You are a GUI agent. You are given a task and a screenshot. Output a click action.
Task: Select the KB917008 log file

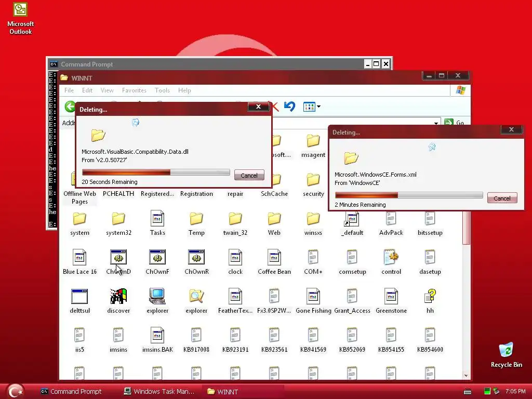[196, 335]
